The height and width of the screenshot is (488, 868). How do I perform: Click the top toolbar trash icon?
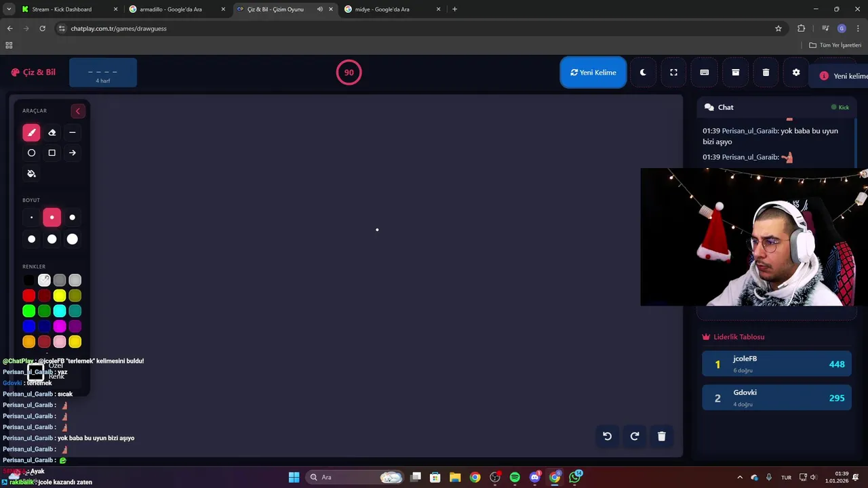pos(766,73)
